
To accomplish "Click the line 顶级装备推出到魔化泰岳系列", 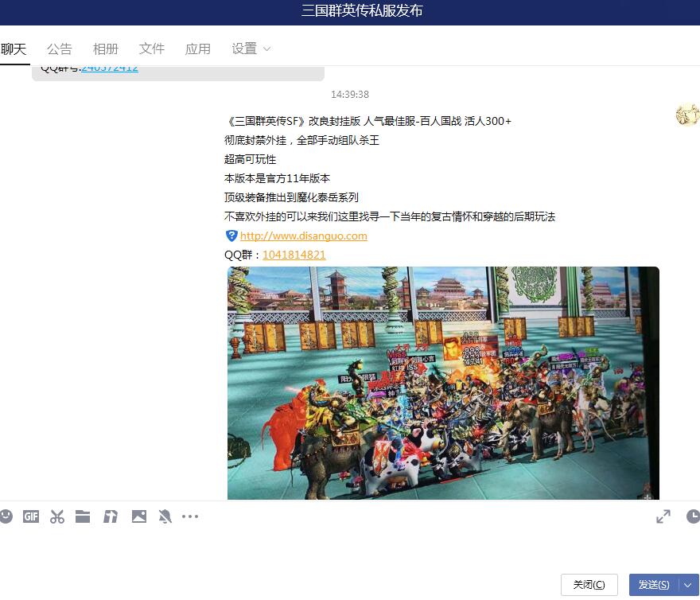I will click(291, 197).
